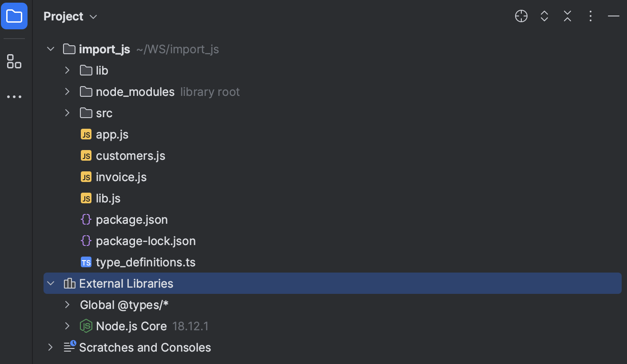Expand the src folder

(67, 113)
